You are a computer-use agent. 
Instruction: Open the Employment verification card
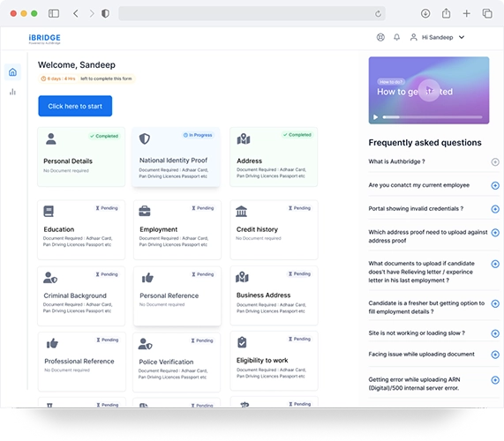point(177,229)
